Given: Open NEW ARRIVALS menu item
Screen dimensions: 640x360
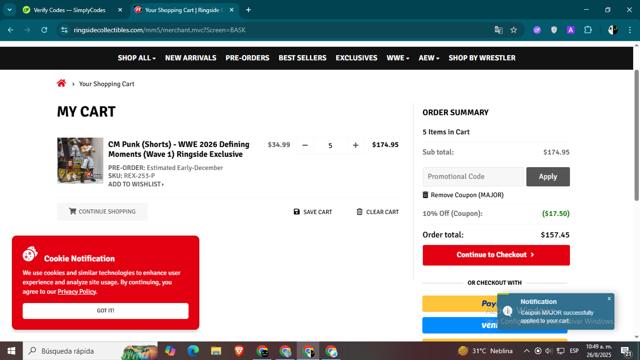Looking at the screenshot, I should tap(191, 58).
